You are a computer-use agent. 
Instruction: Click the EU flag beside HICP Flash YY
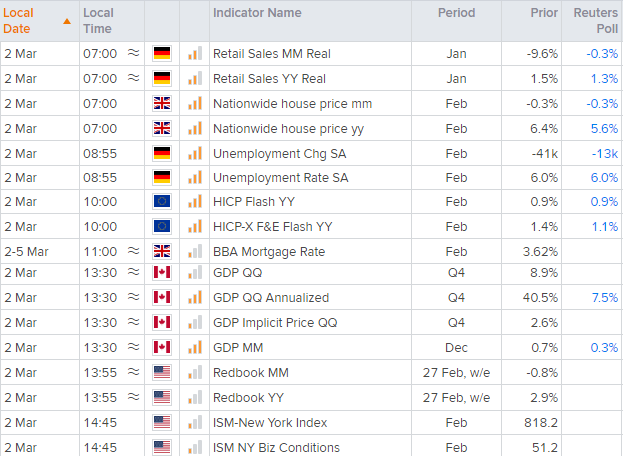[x=162, y=202]
